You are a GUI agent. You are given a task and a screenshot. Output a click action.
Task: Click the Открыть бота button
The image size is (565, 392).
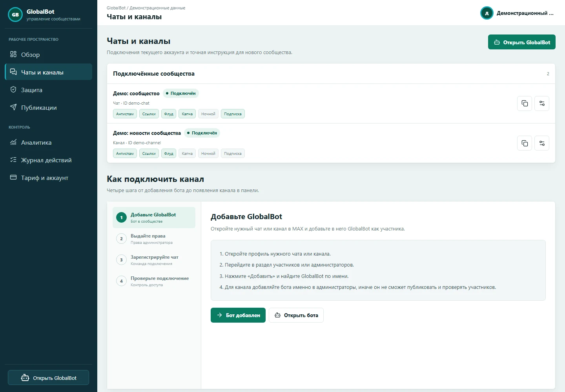point(296,315)
